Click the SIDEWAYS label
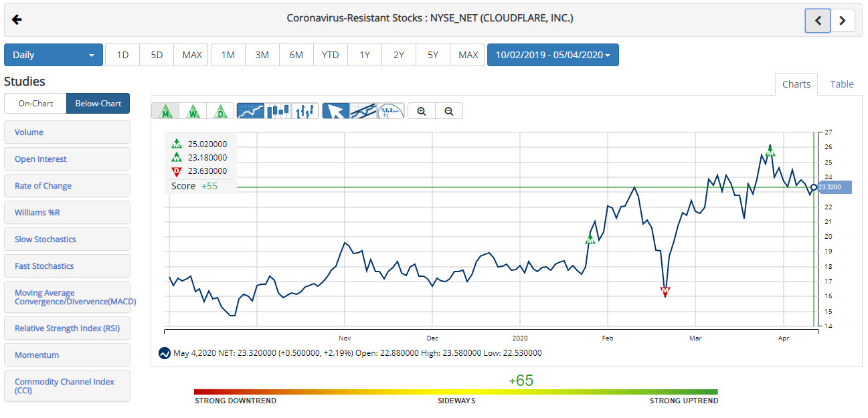868x418 pixels. (456, 401)
